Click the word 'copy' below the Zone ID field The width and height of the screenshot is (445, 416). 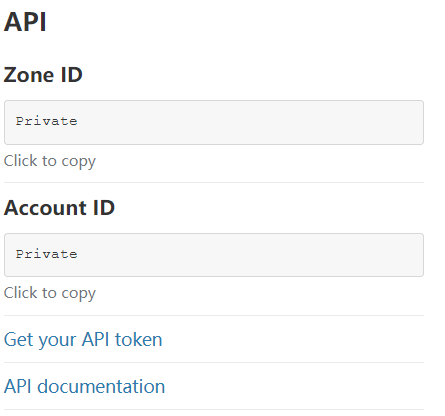[79, 162]
